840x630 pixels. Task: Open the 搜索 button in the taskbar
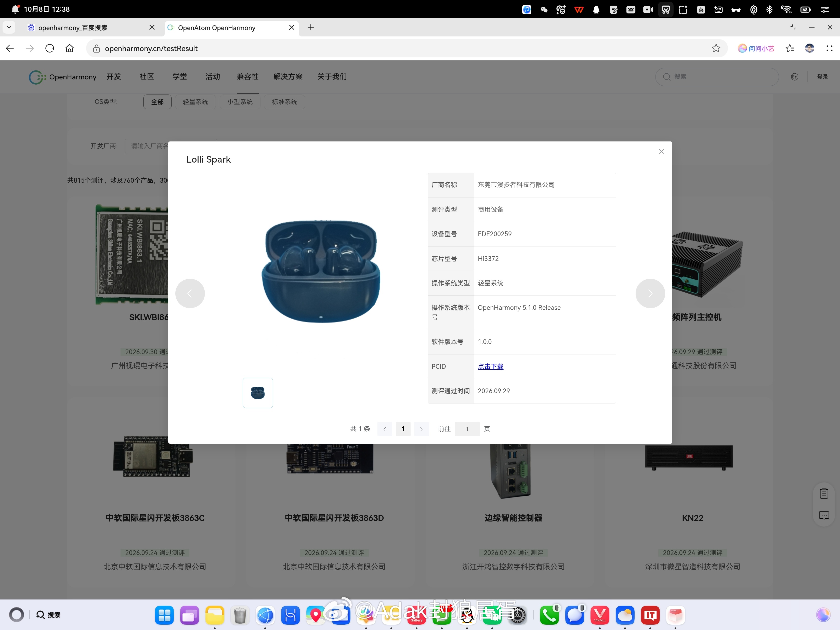tap(48, 615)
